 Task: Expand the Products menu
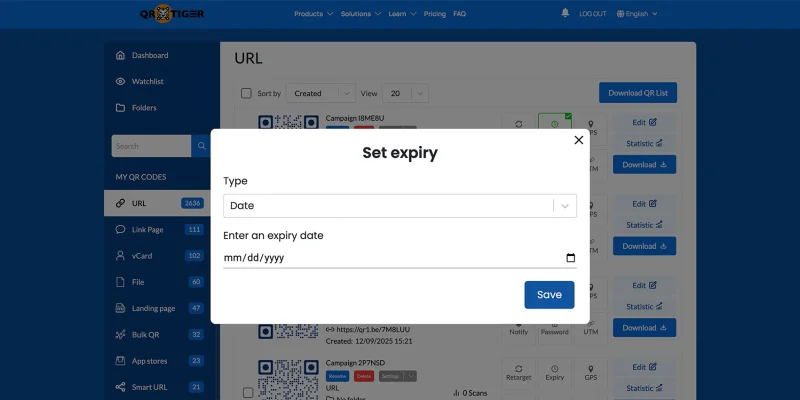coord(313,14)
